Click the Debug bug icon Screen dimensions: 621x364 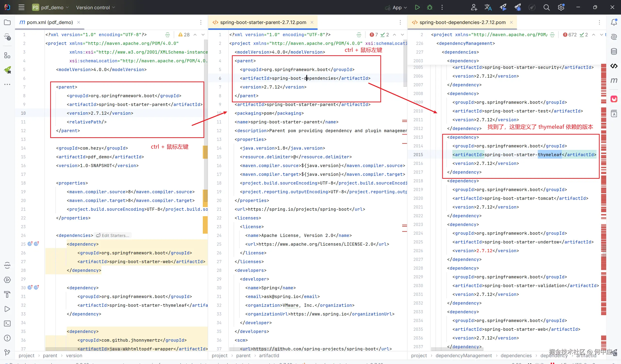pyautogui.click(x=430, y=7)
